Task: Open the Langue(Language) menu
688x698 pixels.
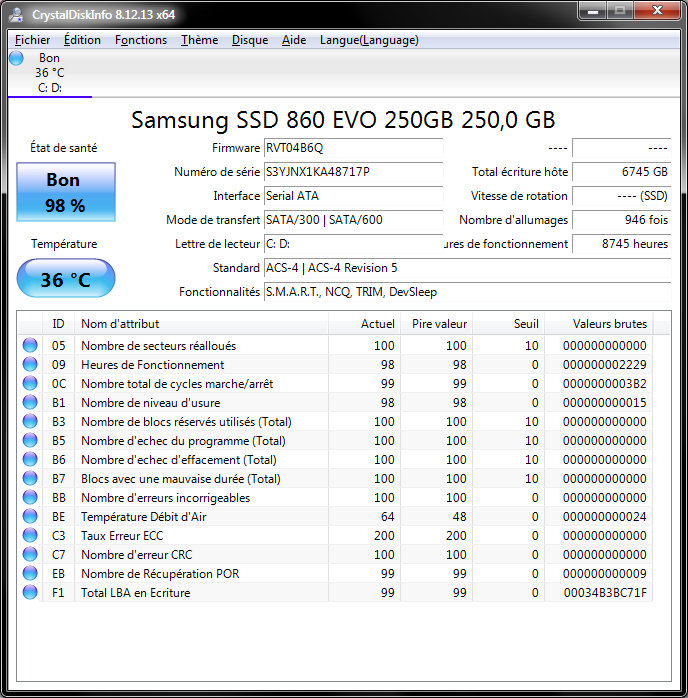Action: point(369,40)
